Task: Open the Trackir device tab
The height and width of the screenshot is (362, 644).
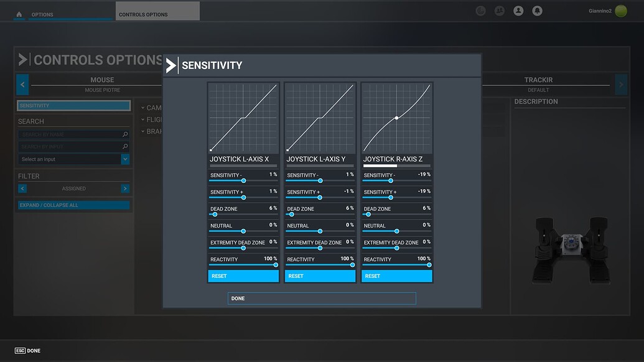Action: (x=538, y=80)
